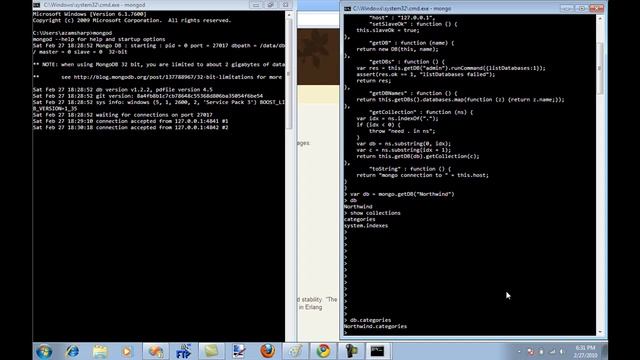This screenshot has width=640, height=360.
Task: Open the clock showing 6:31 PM
Action: tap(586, 351)
